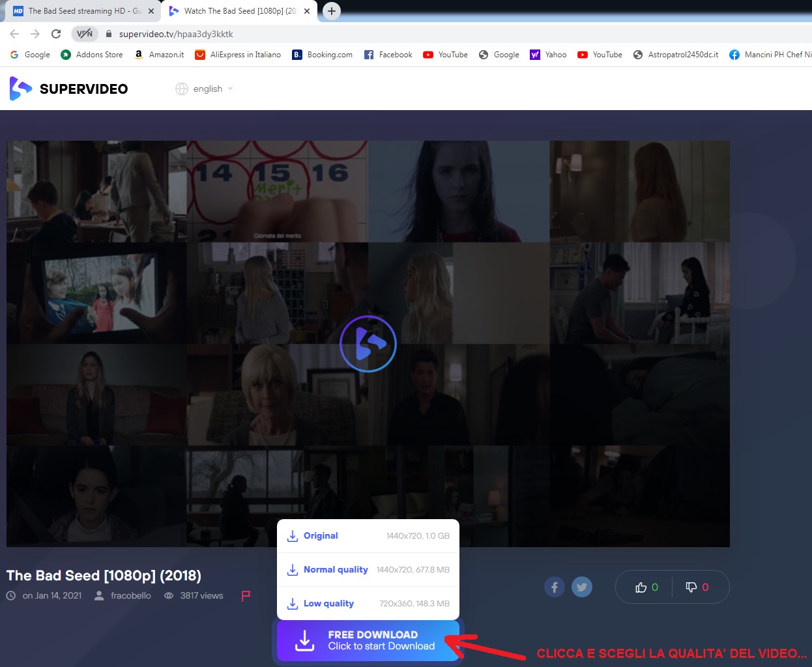The height and width of the screenshot is (667, 812).
Task: Toggle the VPN badge in address bar
Action: click(85, 34)
